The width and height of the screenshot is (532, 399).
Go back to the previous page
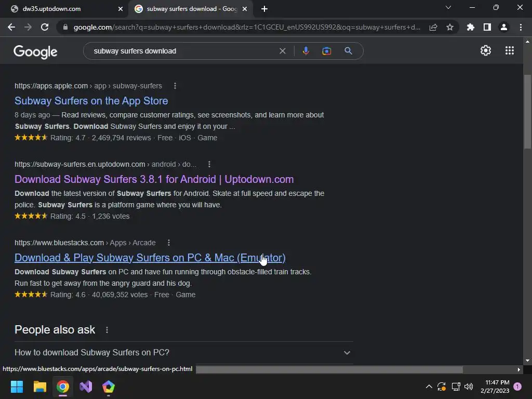11,27
